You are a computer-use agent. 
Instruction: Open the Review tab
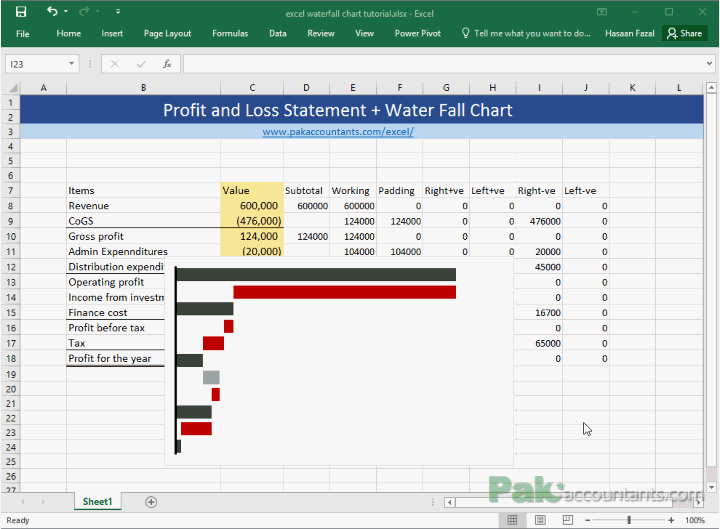(x=321, y=34)
